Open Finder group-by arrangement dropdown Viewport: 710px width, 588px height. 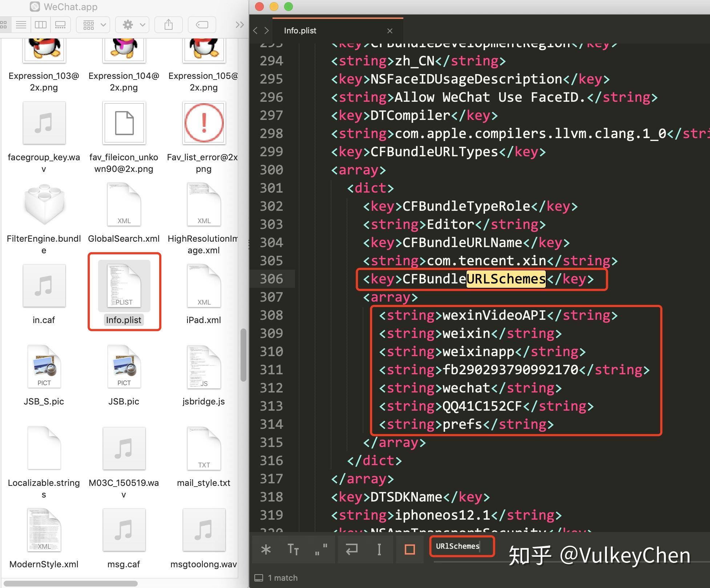93,25
